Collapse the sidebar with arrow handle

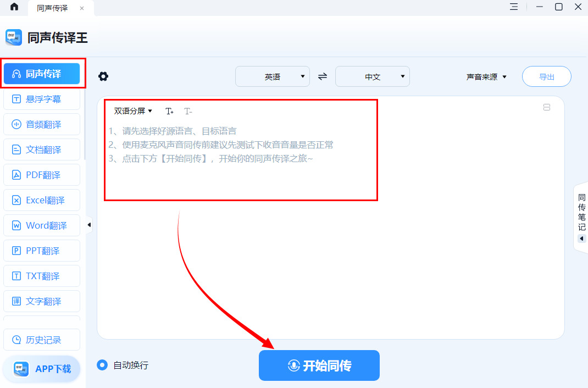coord(89,225)
